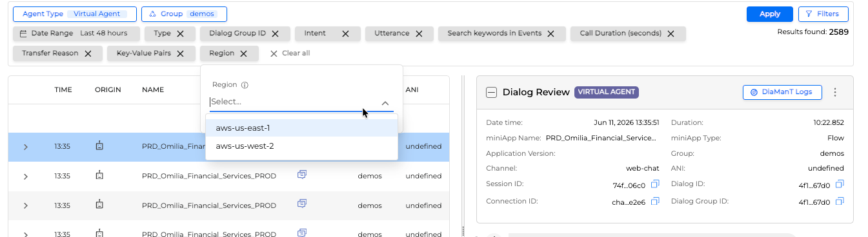Apply the selected filters
This screenshot has height=237, width=868.
[770, 14]
